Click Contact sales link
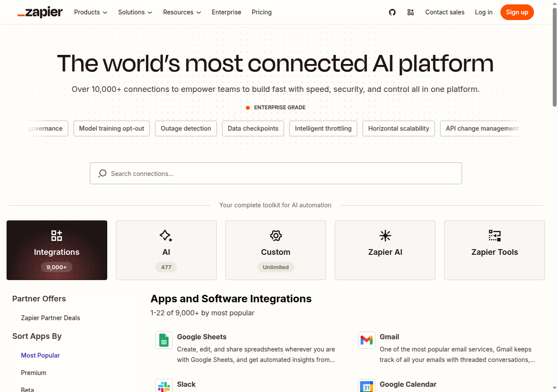 tap(445, 12)
